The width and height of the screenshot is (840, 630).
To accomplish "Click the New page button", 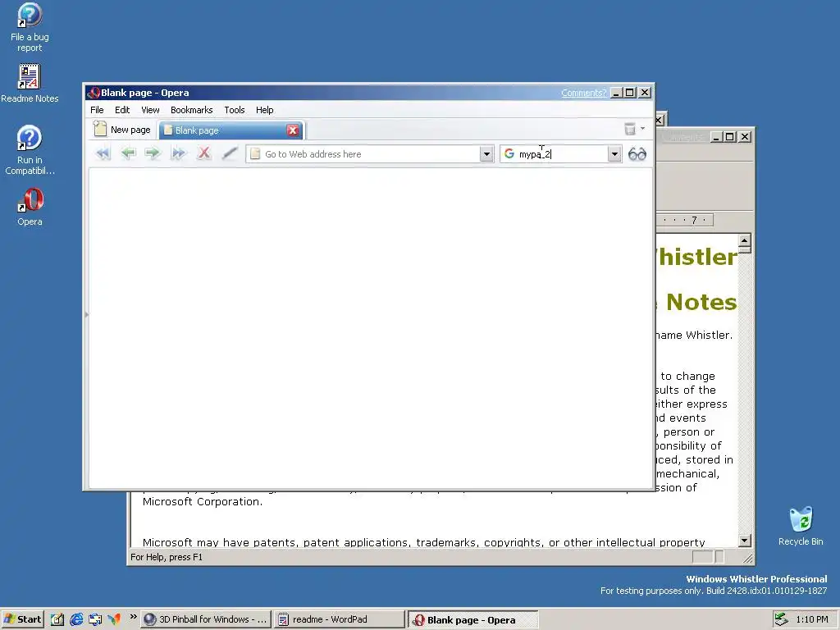I will (122, 130).
